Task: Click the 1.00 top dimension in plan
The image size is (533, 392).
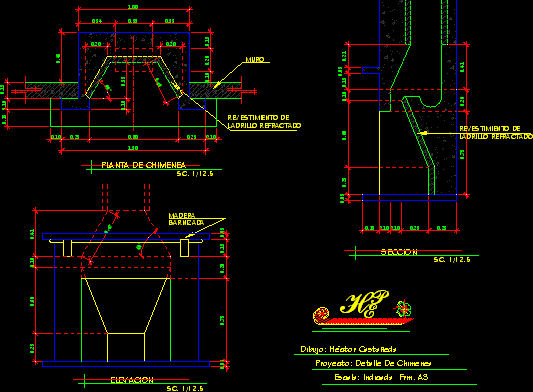Action: [x=133, y=7]
